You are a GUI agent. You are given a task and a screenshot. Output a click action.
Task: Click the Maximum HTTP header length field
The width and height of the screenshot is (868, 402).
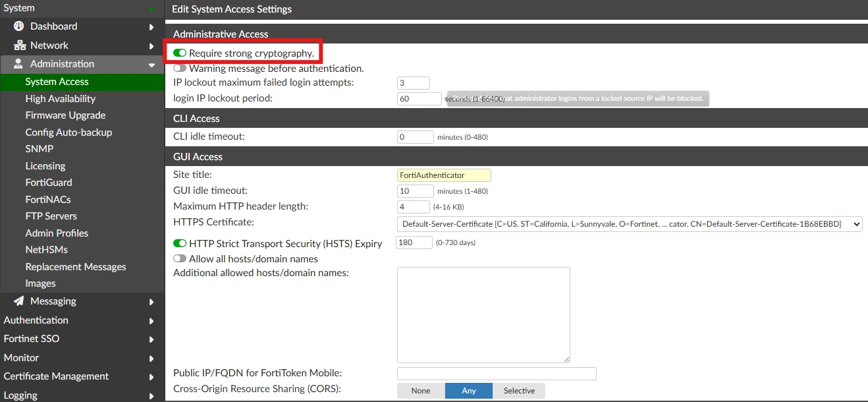414,207
